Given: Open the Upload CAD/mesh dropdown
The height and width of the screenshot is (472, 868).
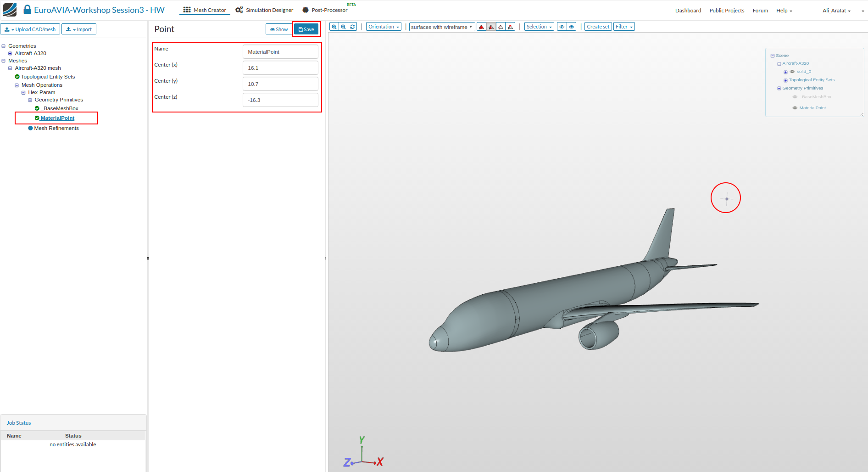Looking at the screenshot, I should (x=30, y=29).
